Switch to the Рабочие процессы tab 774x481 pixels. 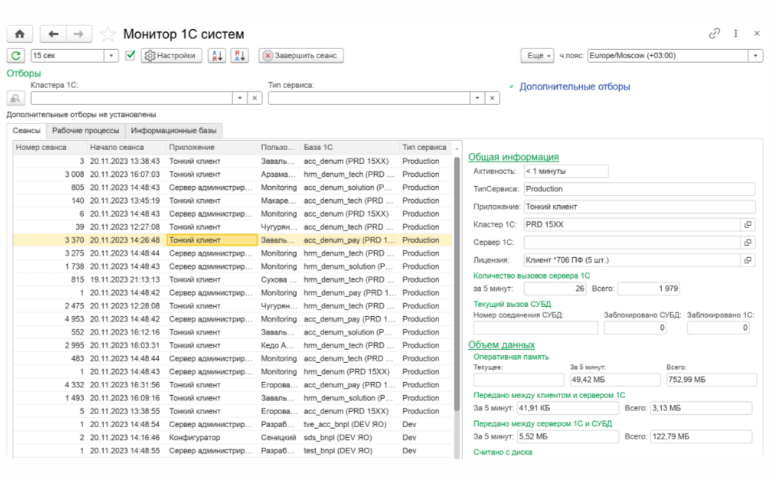point(86,130)
